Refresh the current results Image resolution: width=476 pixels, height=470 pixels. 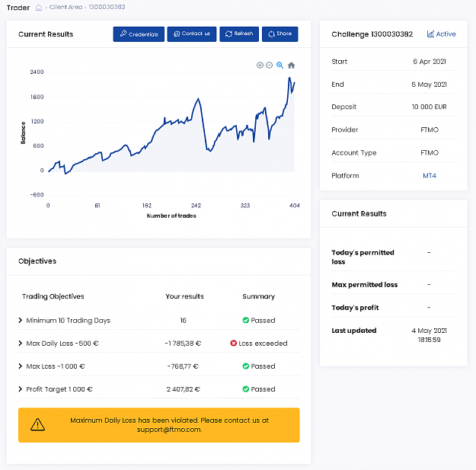click(239, 34)
